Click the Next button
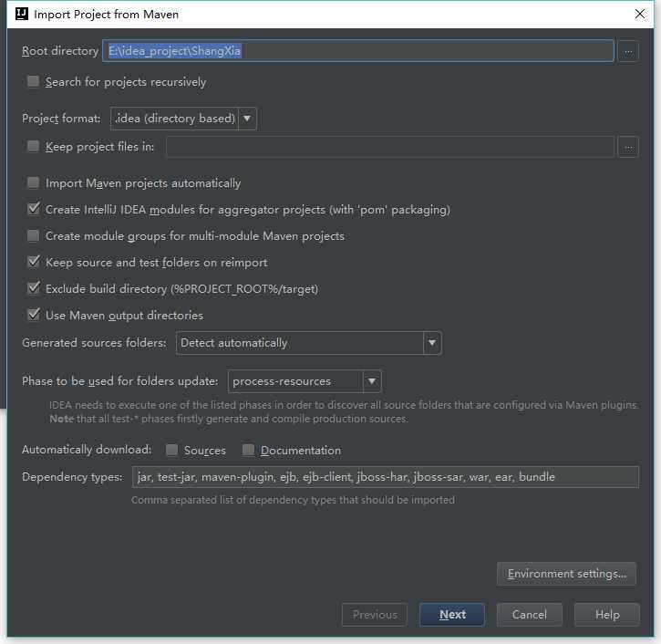661x644 pixels. click(x=452, y=615)
